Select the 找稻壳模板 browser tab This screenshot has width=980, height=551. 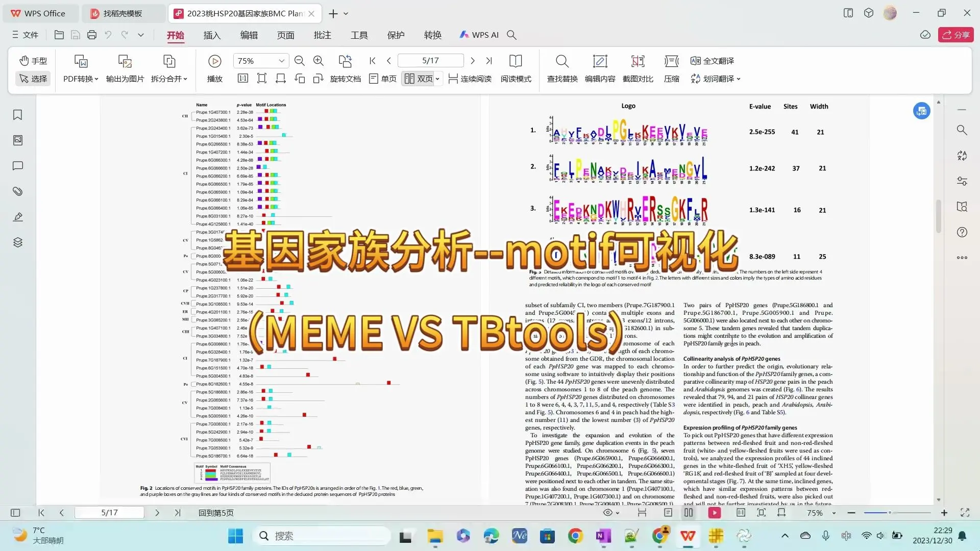122,13
